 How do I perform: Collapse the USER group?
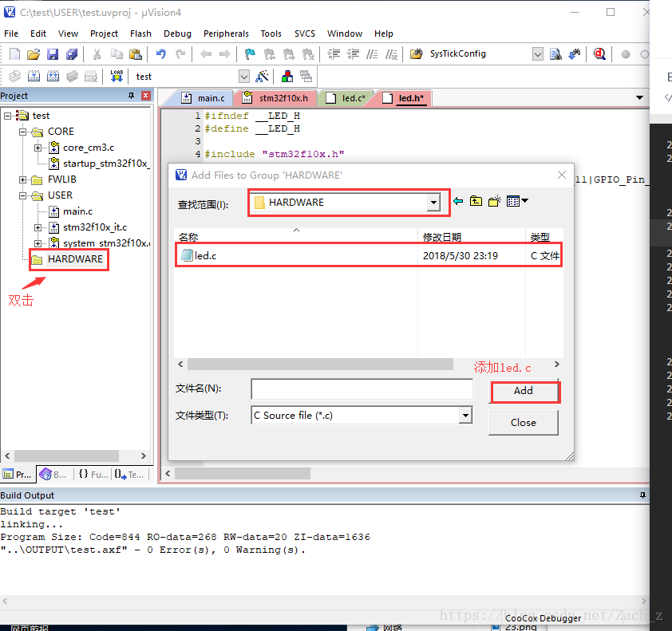[x=22, y=195]
